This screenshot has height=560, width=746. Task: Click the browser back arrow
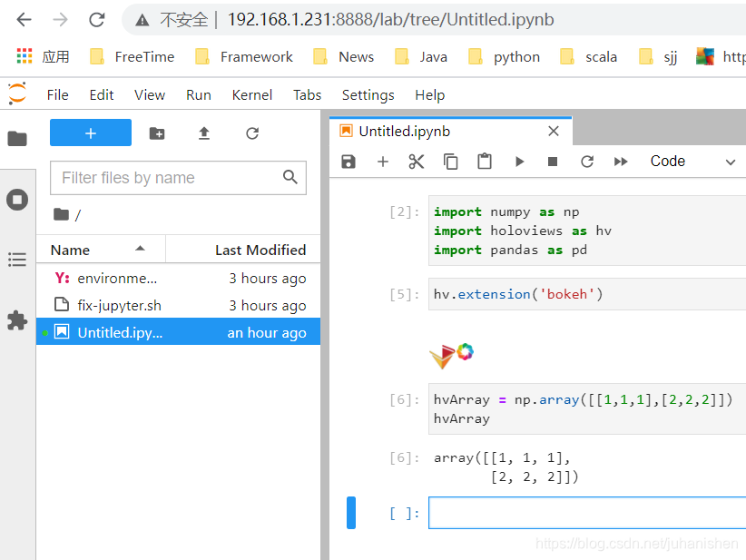click(x=24, y=19)
